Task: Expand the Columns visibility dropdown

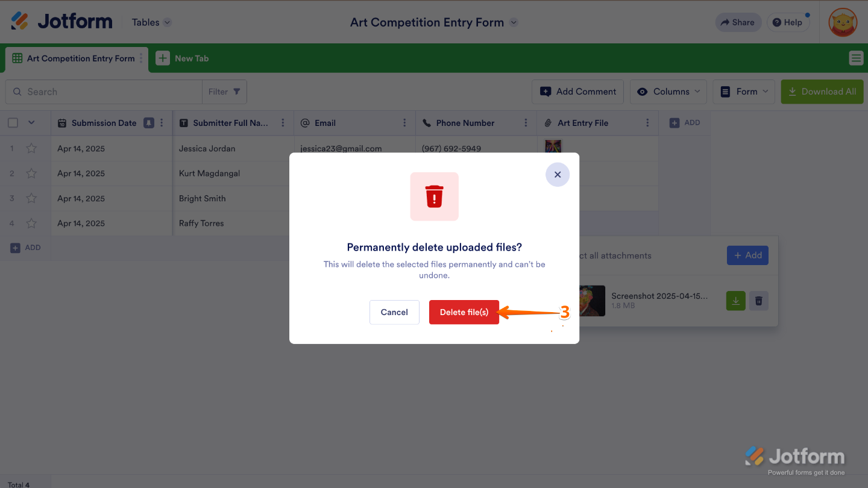Action: [668, 92]
